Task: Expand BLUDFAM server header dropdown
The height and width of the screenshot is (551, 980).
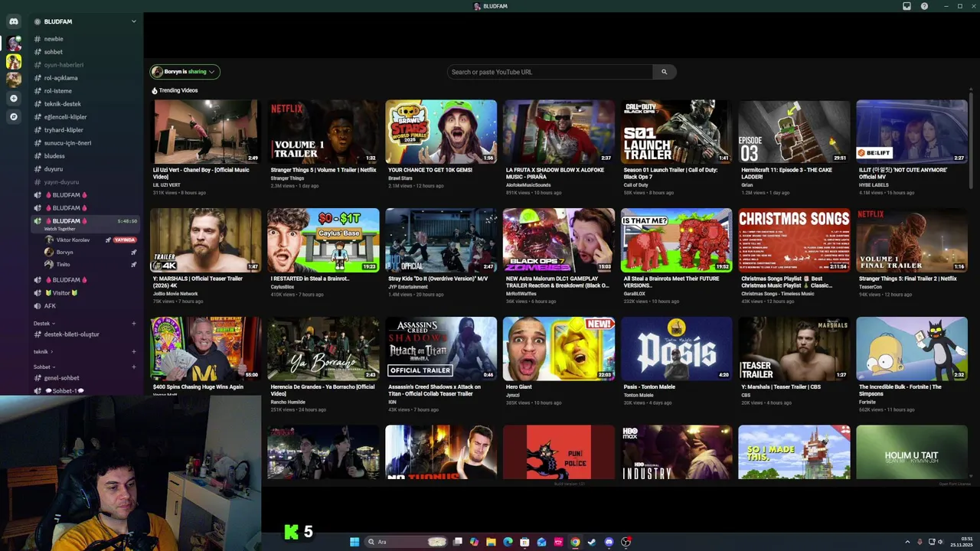Action: tap(133, 21)
